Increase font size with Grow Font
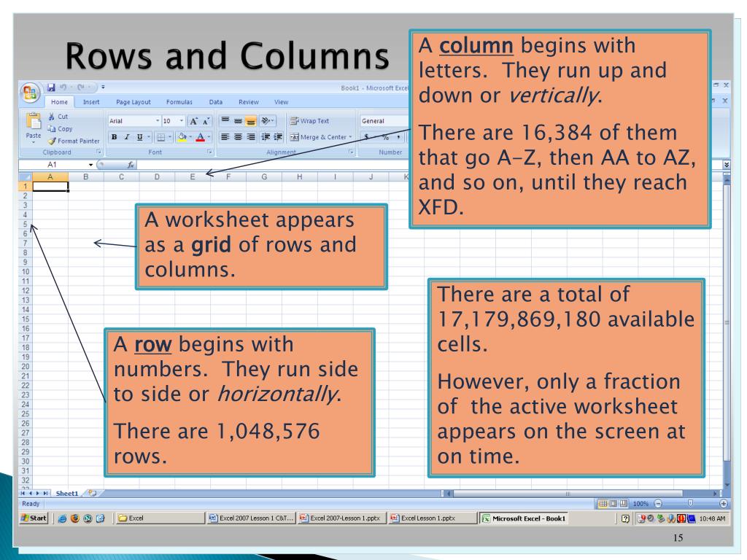The height and width of the screenshot is (560, 747). (x=193, y=122)
